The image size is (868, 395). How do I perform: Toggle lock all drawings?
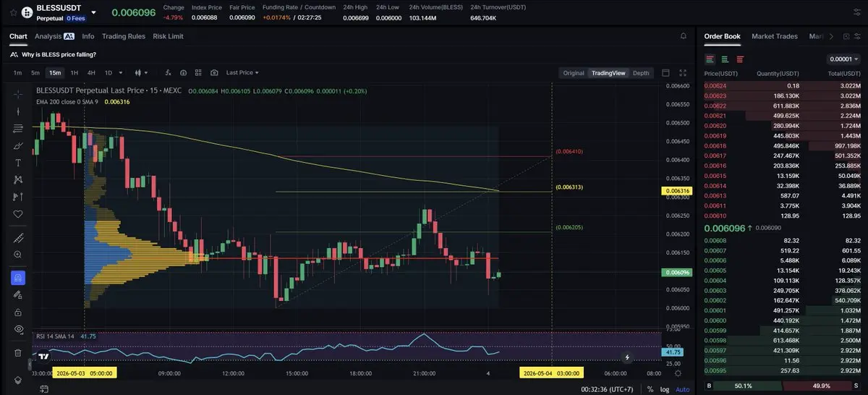pyautogui.click(x=18, y=312)
